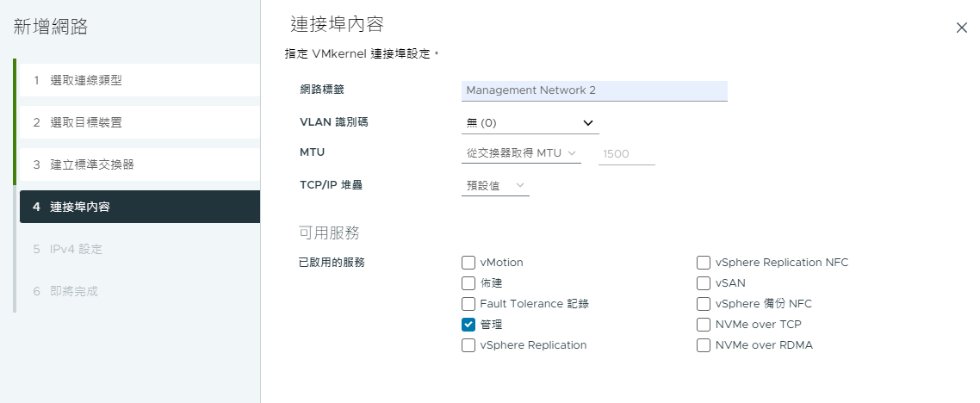Select current step 4 連接埠內容

click(x=140, y=207)
